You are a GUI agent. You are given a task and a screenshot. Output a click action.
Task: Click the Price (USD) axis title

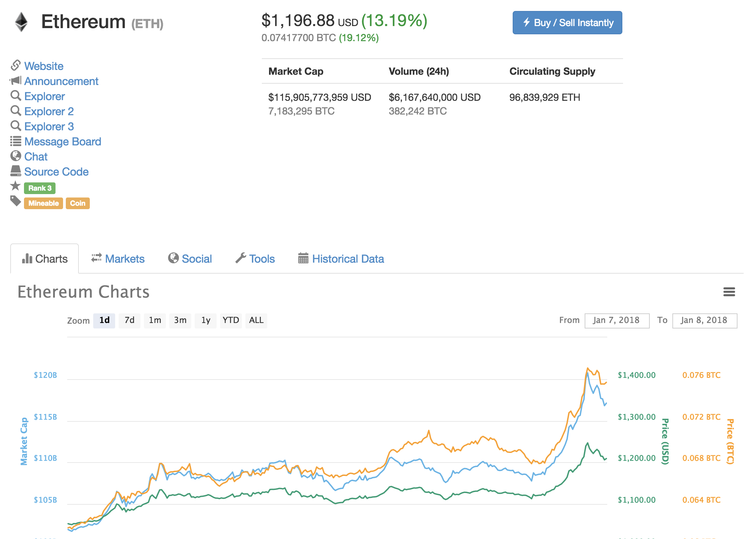click(x=665, y=441)
